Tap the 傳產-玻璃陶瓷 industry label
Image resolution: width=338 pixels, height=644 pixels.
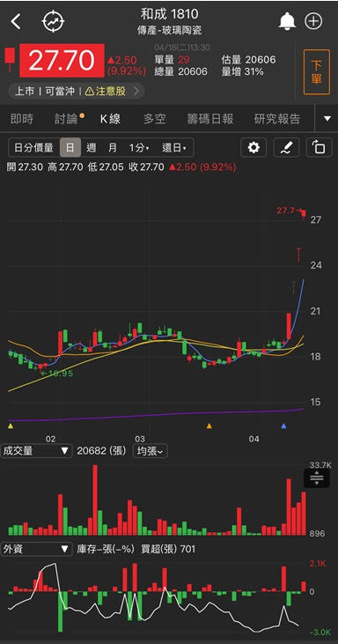pos(169,31)
